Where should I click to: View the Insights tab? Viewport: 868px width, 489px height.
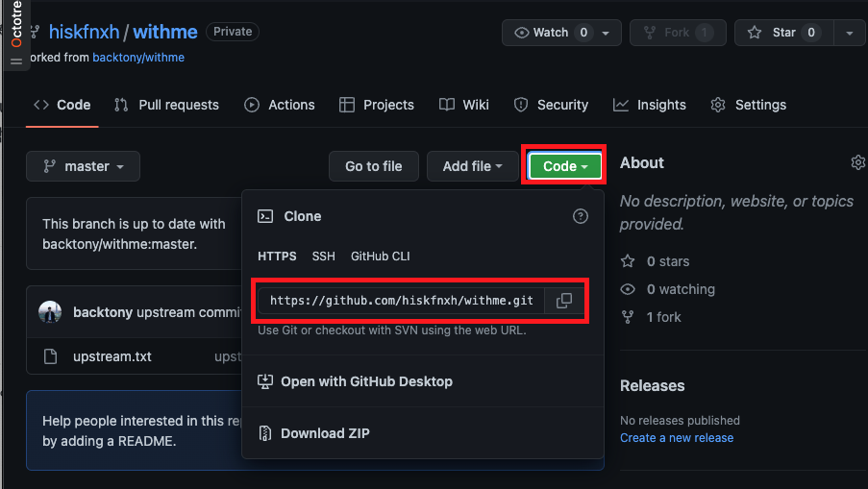pyautogui.click(x=650, y=105)
